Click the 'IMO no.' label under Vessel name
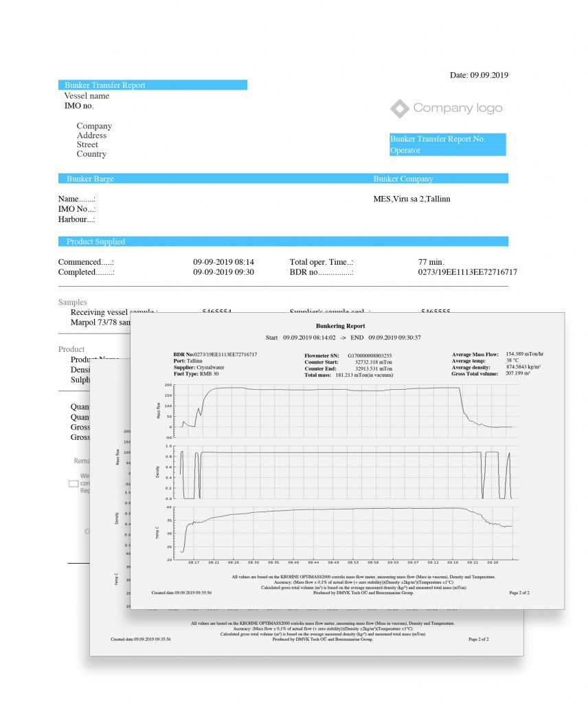The width and height of the screenshot is (588, 704). point(79,105)
